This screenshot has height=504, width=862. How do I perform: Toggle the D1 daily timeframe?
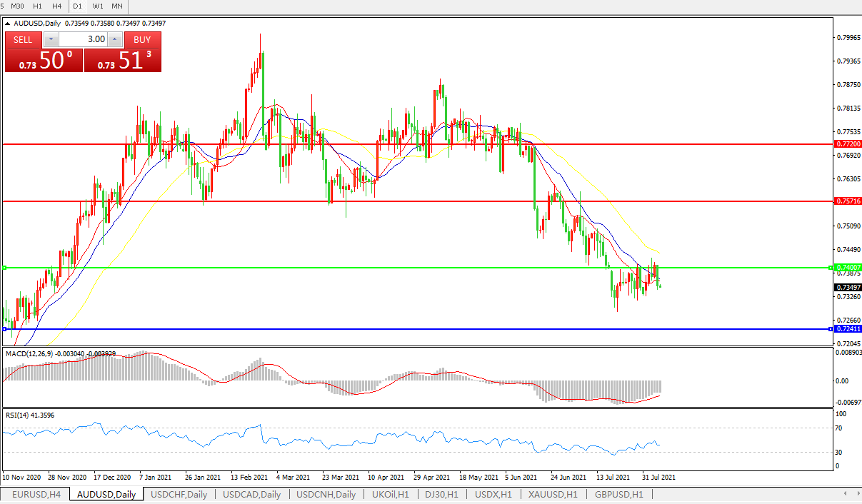point(78,6)
